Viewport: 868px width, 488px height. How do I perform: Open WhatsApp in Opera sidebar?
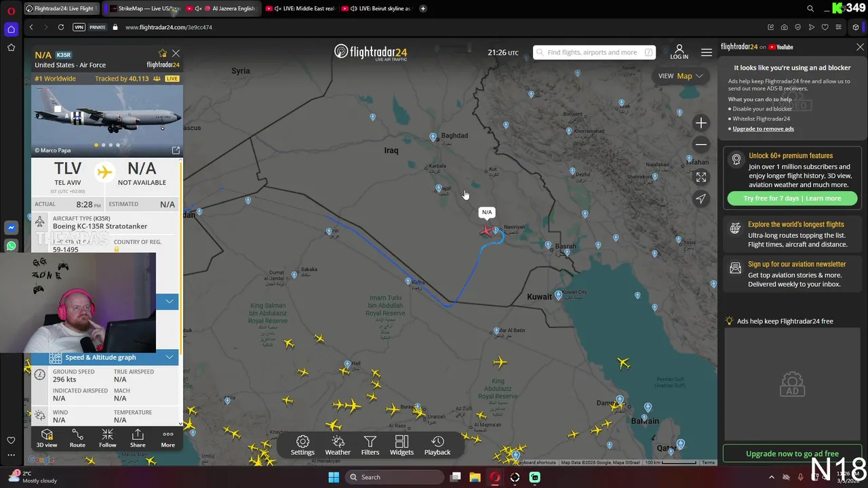tap(11, 246)
